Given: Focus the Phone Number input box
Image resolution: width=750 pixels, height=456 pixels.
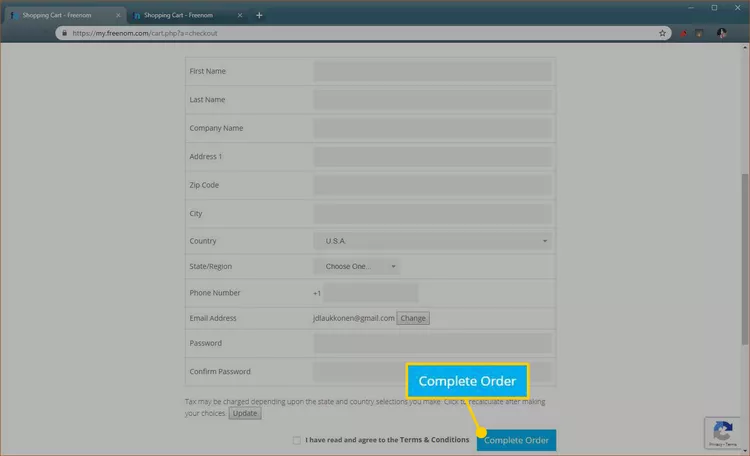Looking at the screenshot, I should click(x=370, y=293).
